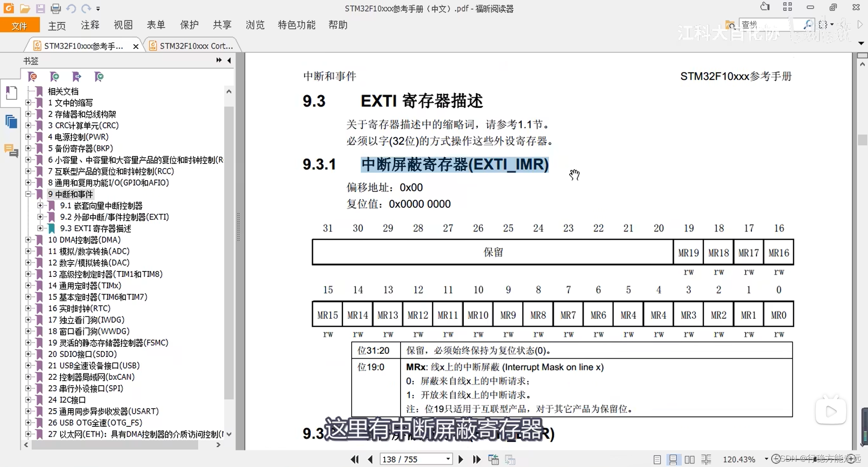The height and width of the screenshot is (467, 868).
Task: Click the Redo arrow icon
Action: (x=86, y=8)
